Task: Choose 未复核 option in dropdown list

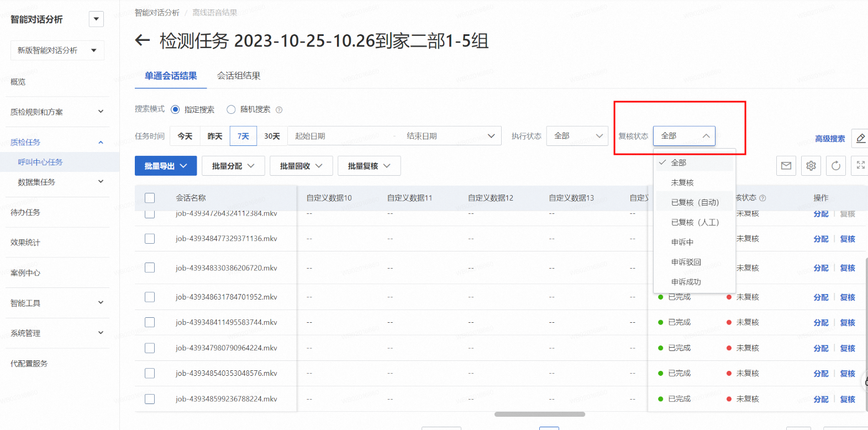Action: pyautogui.click(x=694, y=182)
